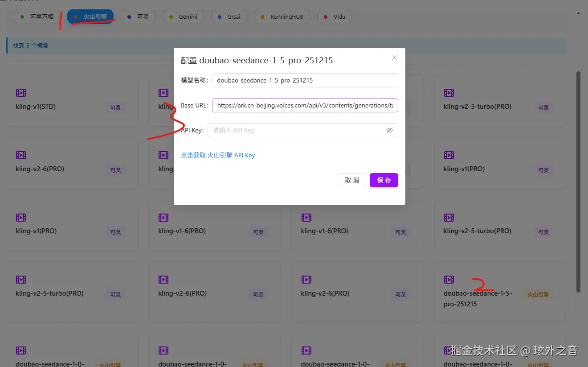The image size is (588, 367).
Task: Click the doubao-seedance-1-5-pro-251215 card icon
Action: pyautogui.click(x=449, y=279)
